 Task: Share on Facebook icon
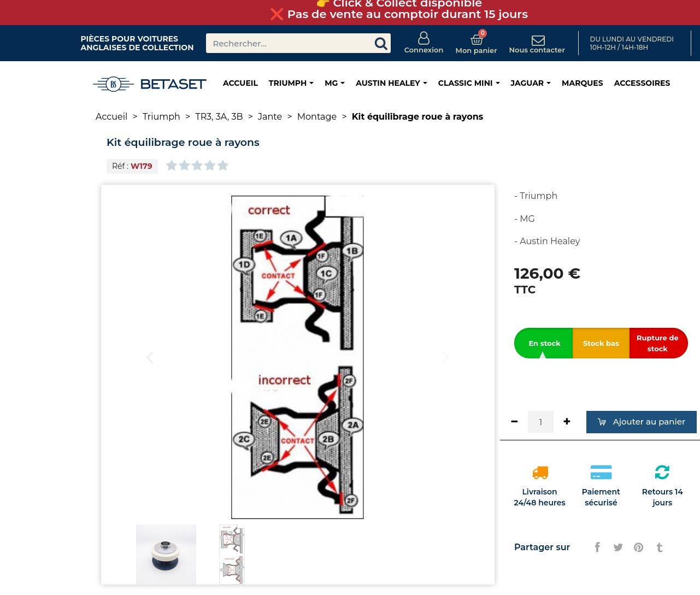(597, 547)
